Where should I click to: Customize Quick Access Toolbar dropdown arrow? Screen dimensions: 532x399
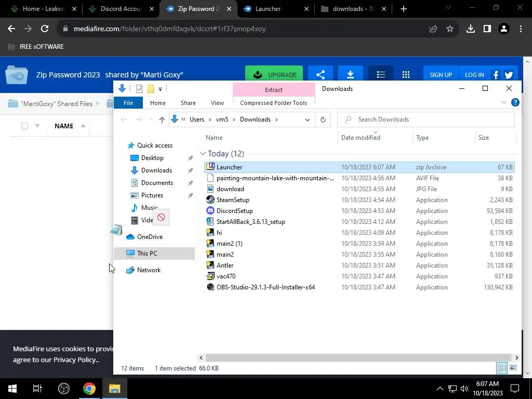[160, 89]
